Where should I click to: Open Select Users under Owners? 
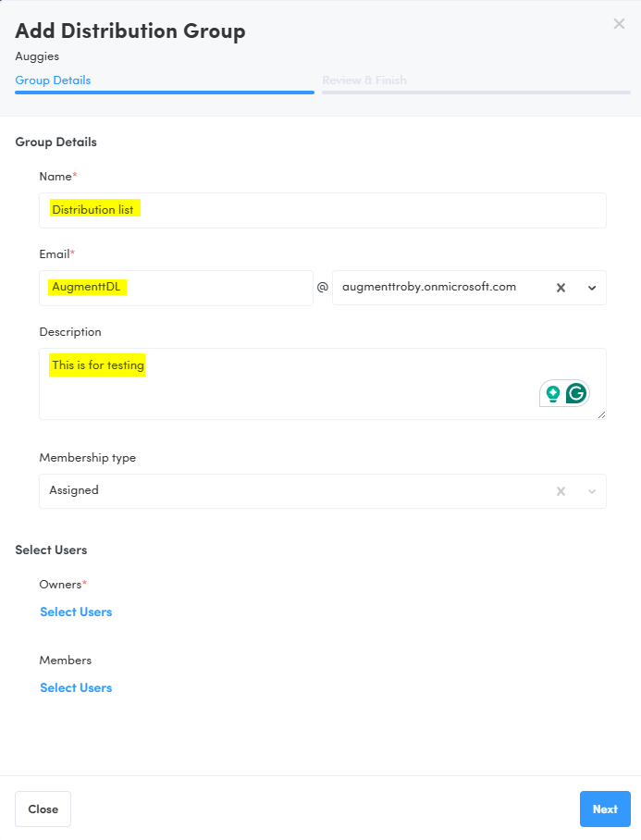click(76, 612)
